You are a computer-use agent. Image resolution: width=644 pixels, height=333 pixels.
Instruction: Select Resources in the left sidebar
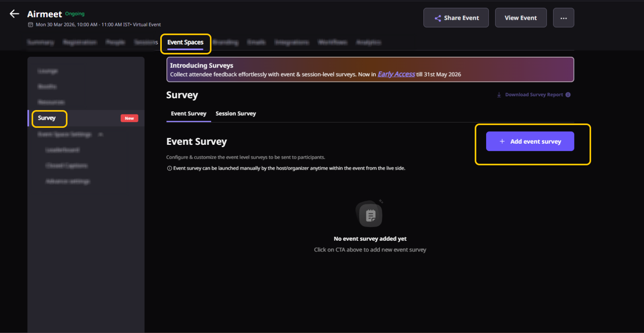coord(51,102)
